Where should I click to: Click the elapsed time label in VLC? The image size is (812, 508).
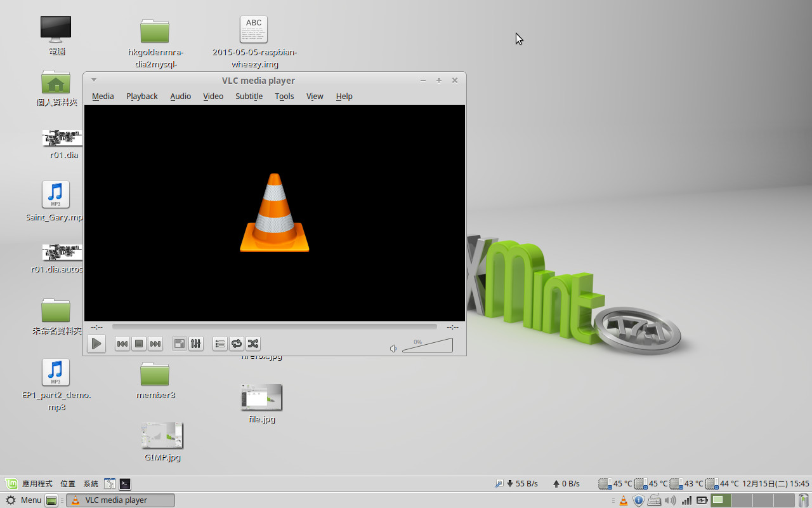click(x=97, y=327)
